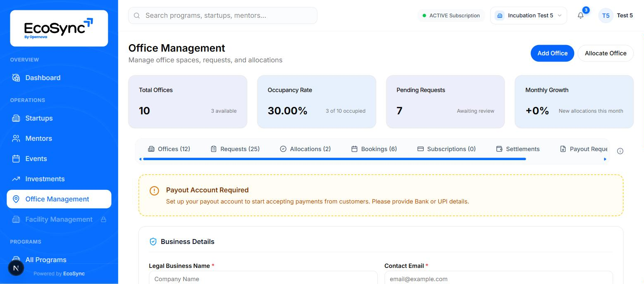Click the Add Office button
This screenshot has width=644, height=284.
pyautogui.click(x=552, y=53)
